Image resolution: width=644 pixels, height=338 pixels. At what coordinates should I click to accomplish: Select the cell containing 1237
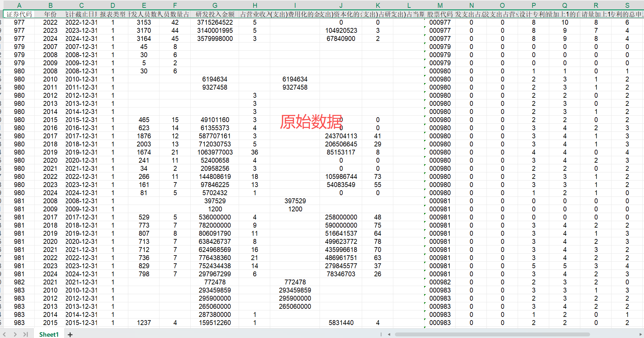144,323
